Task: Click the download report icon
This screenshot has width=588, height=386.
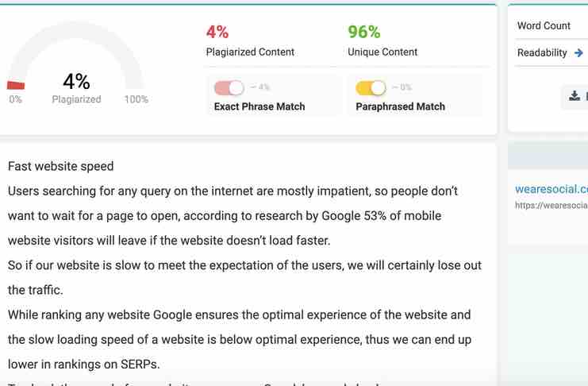Action: click(x=575, y=96)
